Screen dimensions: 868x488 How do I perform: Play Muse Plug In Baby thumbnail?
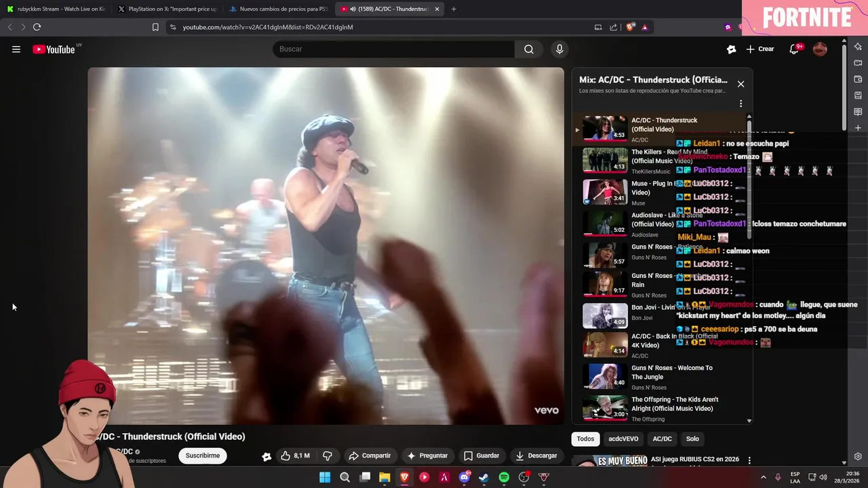click(605, 192)
